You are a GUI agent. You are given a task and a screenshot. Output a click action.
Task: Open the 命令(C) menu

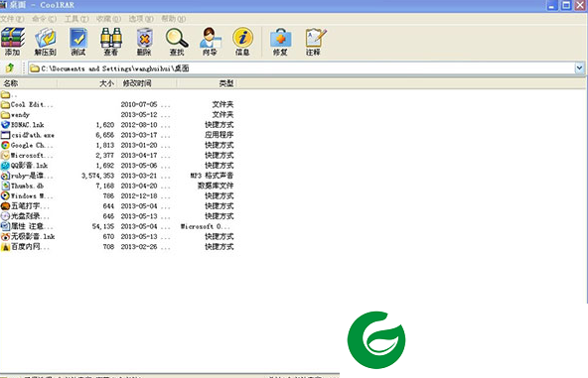[x=45, y=19]
